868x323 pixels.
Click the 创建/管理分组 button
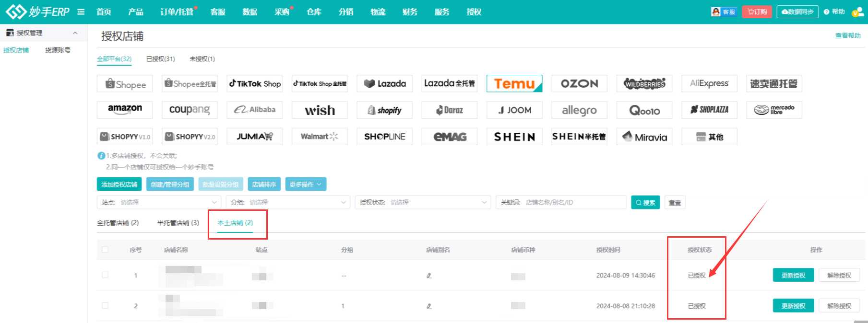coord(170,185)
